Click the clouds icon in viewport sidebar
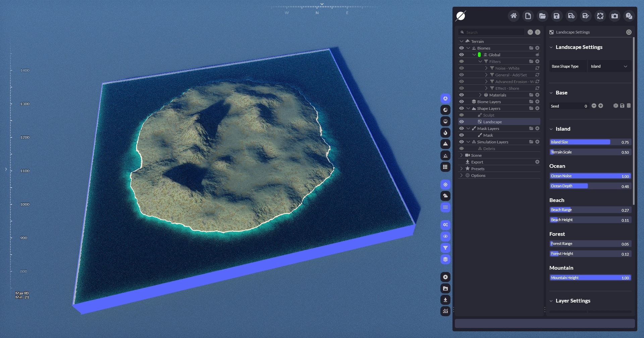Viewport: 644px width, 338px height. 445,196
